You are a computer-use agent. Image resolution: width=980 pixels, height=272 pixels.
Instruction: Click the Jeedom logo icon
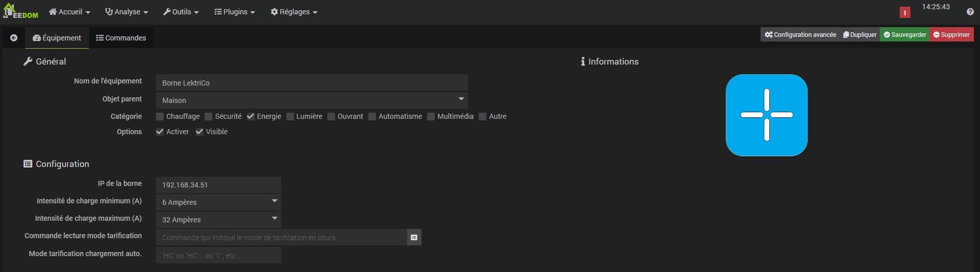[x=20, y=11]
